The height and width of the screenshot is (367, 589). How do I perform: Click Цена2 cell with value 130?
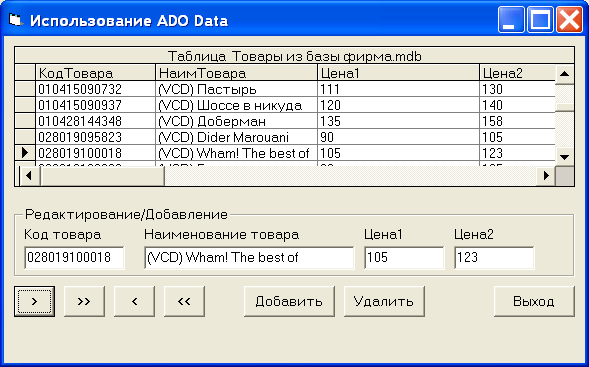pyautogui.click(x=517, y=89)
